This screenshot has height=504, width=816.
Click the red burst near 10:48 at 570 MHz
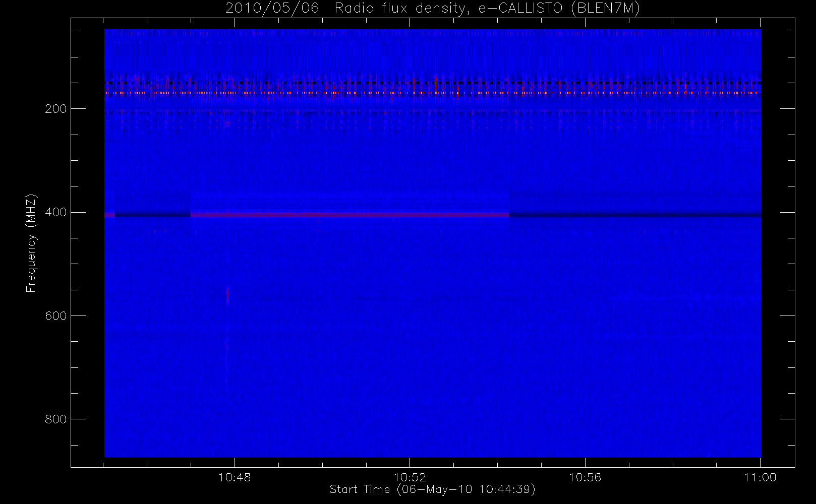[227, 296]
